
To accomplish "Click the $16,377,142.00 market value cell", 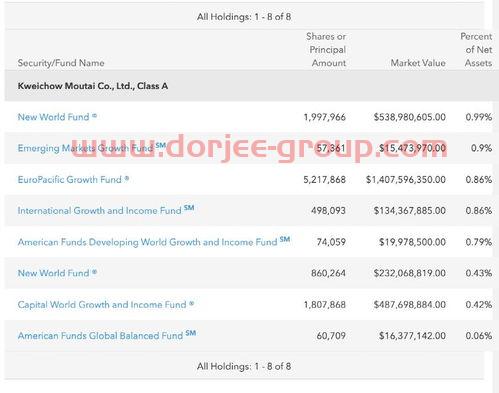I will coord(412,336).
